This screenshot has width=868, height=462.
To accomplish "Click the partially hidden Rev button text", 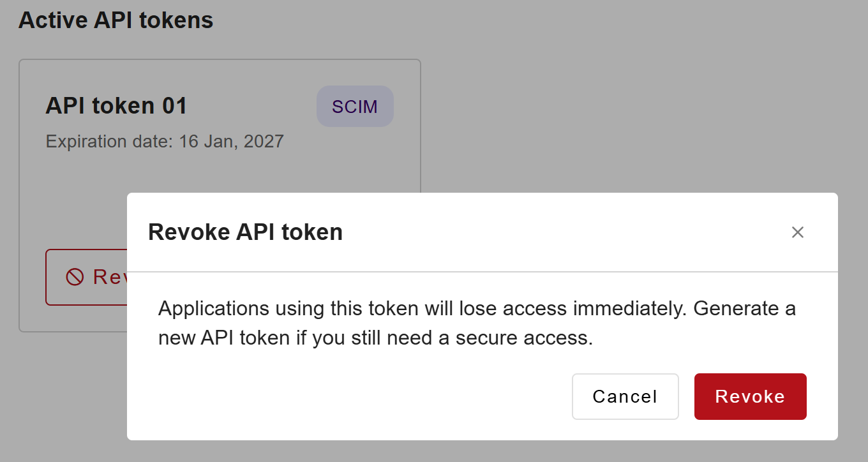I will pyautogui.click(x=110, y=277).
